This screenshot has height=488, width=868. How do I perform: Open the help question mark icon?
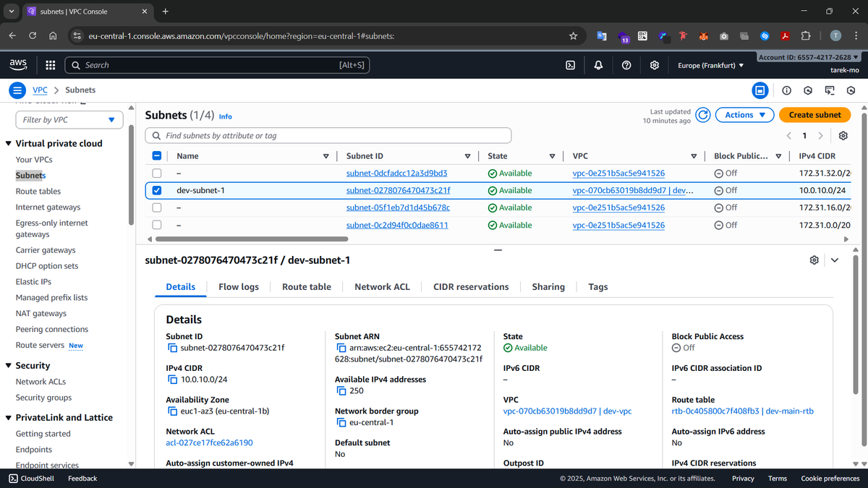[x=626, y=65]
